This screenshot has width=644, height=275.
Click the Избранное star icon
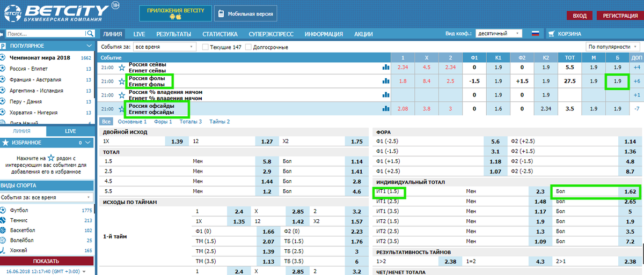[x=5, y=143]
